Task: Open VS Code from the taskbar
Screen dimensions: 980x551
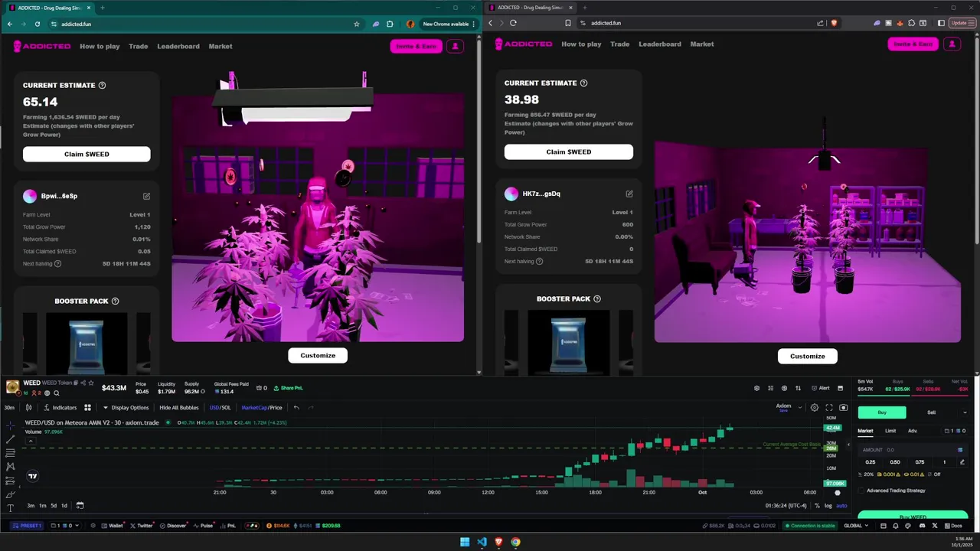Action: [482, 542]
